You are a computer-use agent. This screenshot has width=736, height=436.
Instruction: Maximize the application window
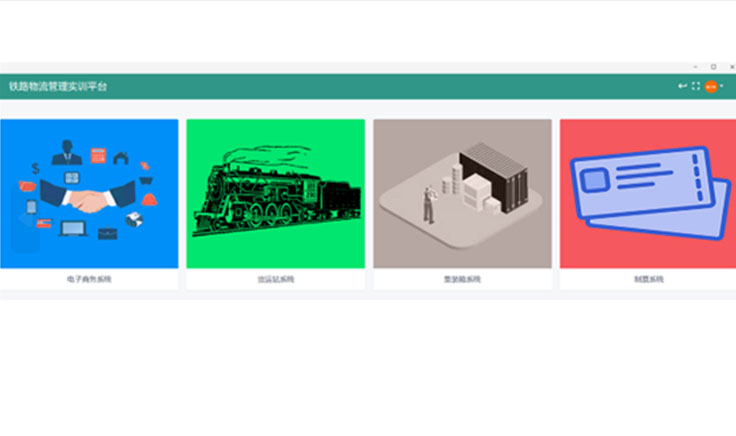click(x=713, y=67)
